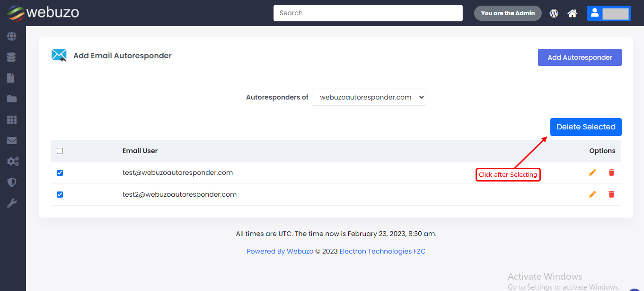Click the file document icon in sidebar
Screen dimensions: 644x291
click(x=11, y=78)
